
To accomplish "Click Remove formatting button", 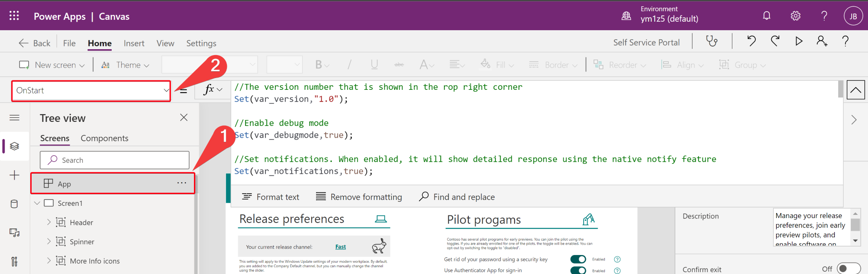I will click(359, 197).
